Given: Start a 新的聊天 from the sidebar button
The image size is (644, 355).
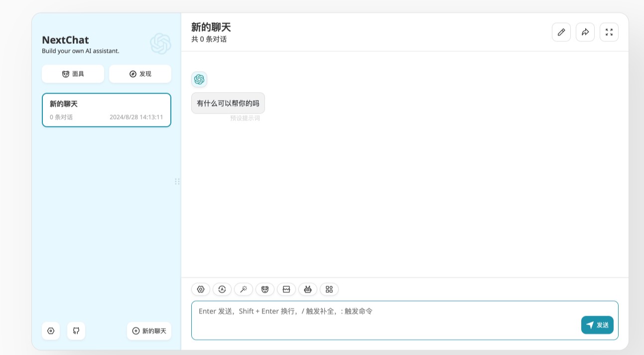Looking at the screenshot, I should pyautogui.click(x=149, y=331).
